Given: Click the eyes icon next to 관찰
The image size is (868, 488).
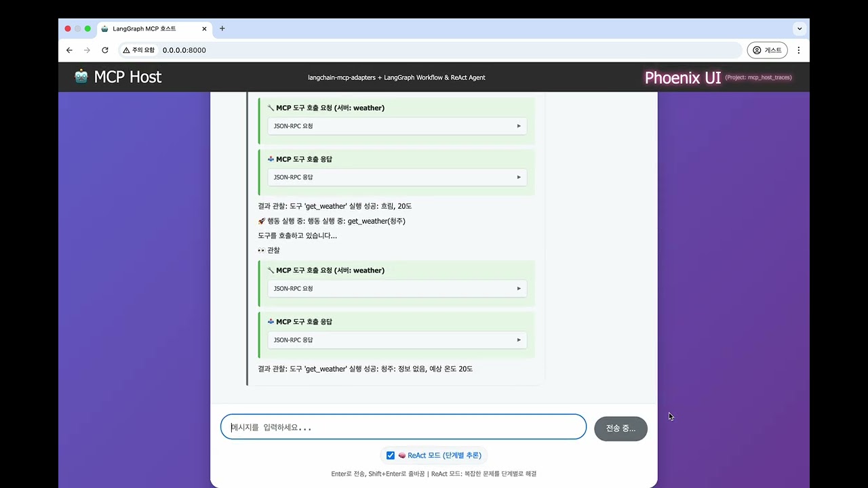Looking at the screenshot, I should (262, 251).
